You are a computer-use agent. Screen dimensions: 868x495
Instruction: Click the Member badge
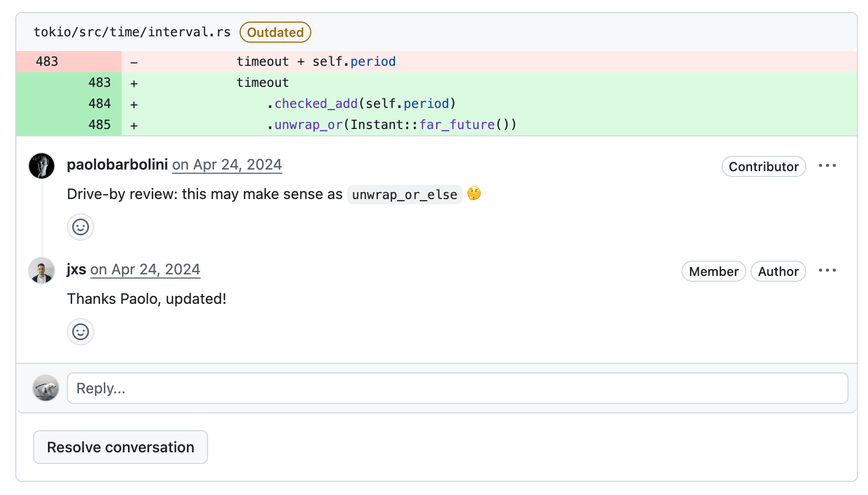(x=713, y=271)
